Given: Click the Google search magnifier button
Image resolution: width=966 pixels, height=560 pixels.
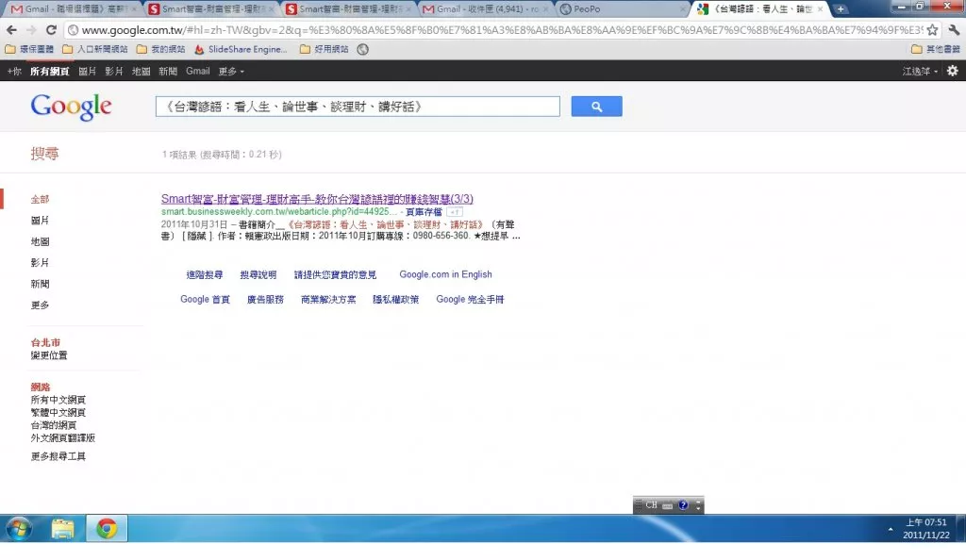Looking at the screenshot, I should [x=596, y=107].
